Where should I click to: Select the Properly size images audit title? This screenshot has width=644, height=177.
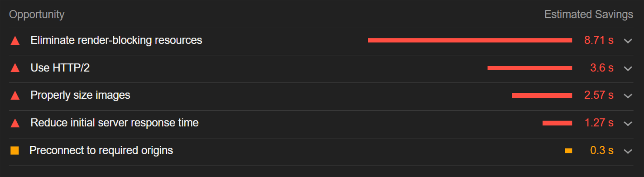click(x=80, y=95)
